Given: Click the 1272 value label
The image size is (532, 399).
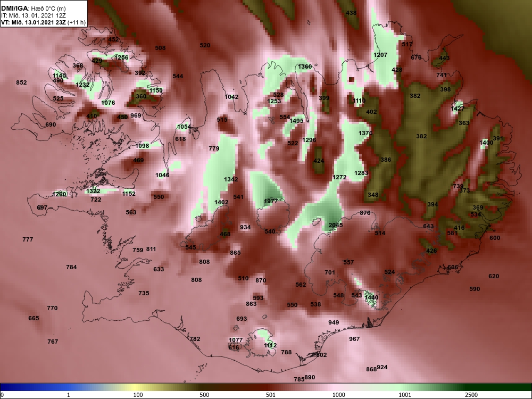Looking at the screenshot, I should click(339, 177).
